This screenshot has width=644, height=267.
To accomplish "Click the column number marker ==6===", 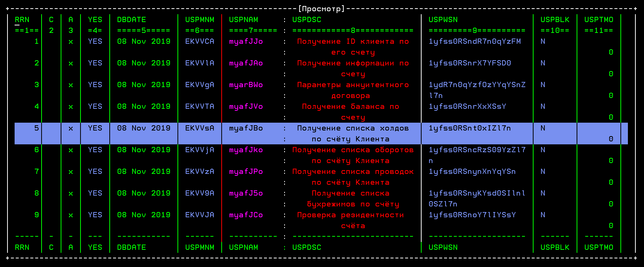I will pos(200,31).
